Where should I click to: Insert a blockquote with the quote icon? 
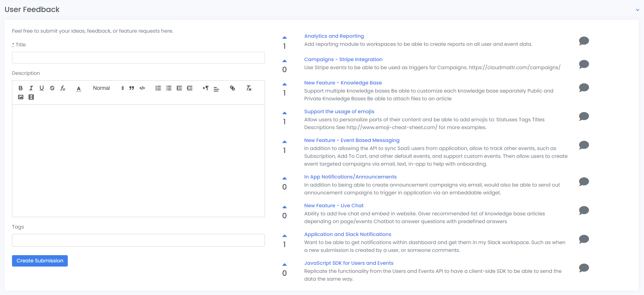coord(132,88)
